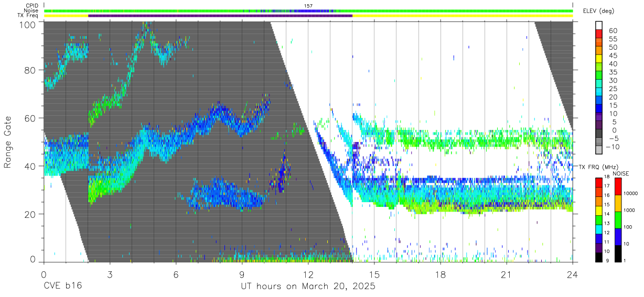Click UT hour tick label 9
This screenshot has width=644, height=297.
pyautogui.click(x=242, y=275)
